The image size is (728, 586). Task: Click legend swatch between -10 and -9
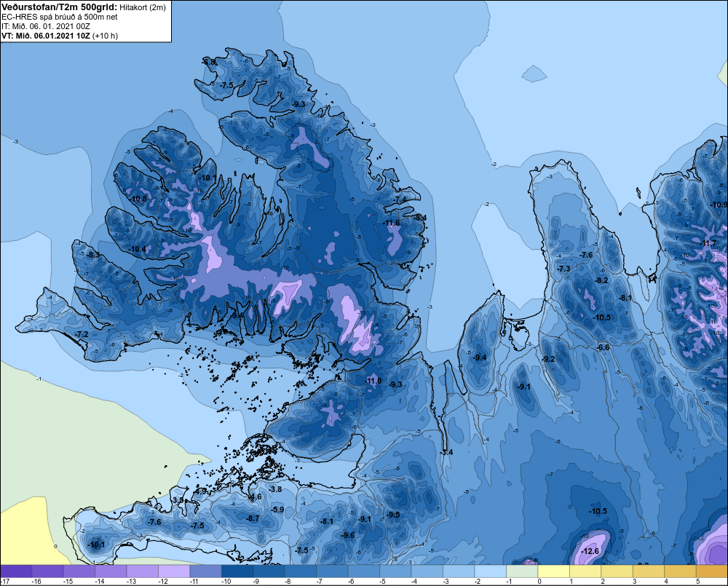click(x=237, y=571)
